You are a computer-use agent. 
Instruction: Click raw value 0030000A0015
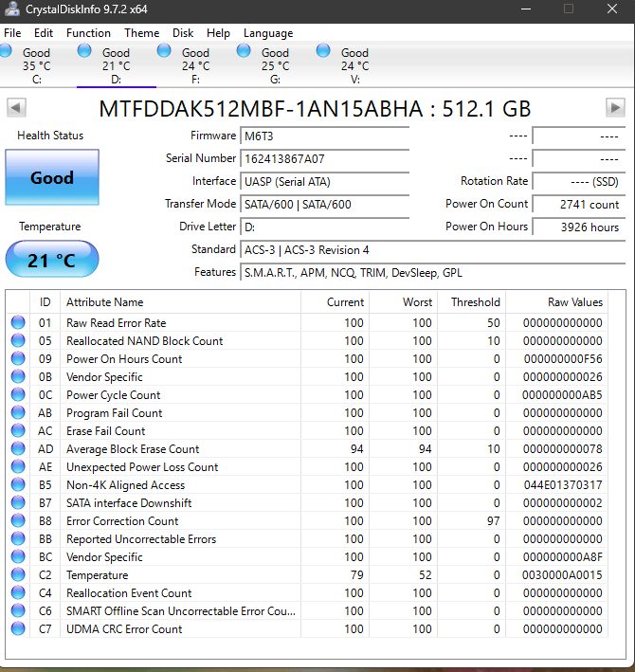click(562, 575)
